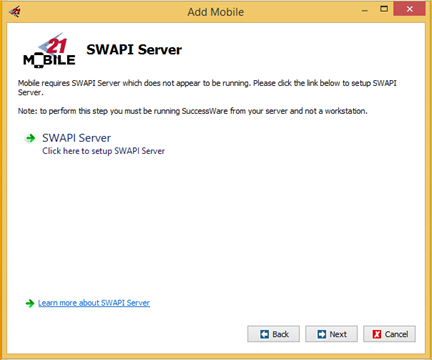Close the Add Mobile window
Viewport: 432px width, 360px height.
(410, 9)
